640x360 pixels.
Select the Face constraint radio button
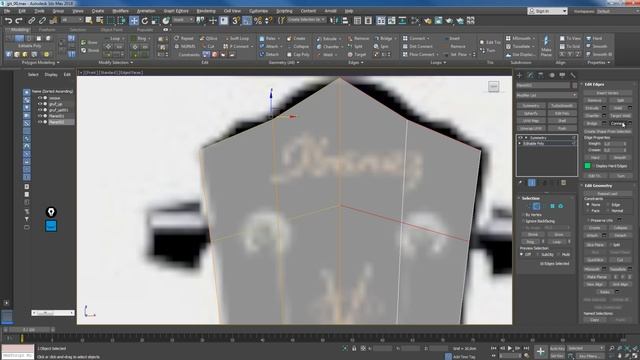tap(588, 211)
